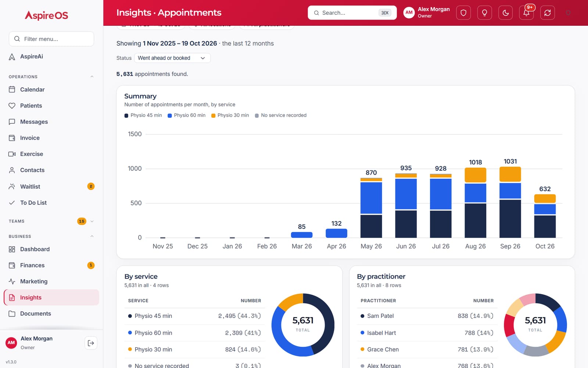Click the Sep 26 bar labeled 1031

point(510,202)
